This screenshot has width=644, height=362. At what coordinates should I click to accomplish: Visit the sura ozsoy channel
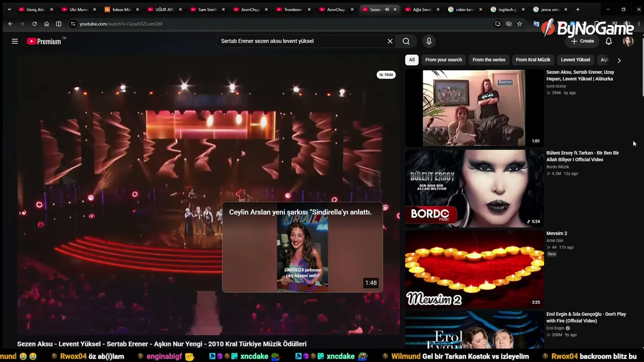556,86
